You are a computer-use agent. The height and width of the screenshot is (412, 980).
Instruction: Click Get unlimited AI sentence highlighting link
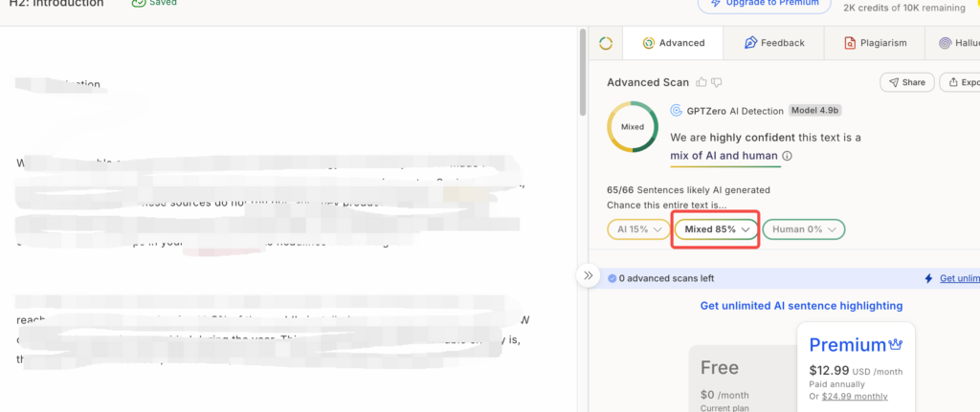tap(801, 305)
